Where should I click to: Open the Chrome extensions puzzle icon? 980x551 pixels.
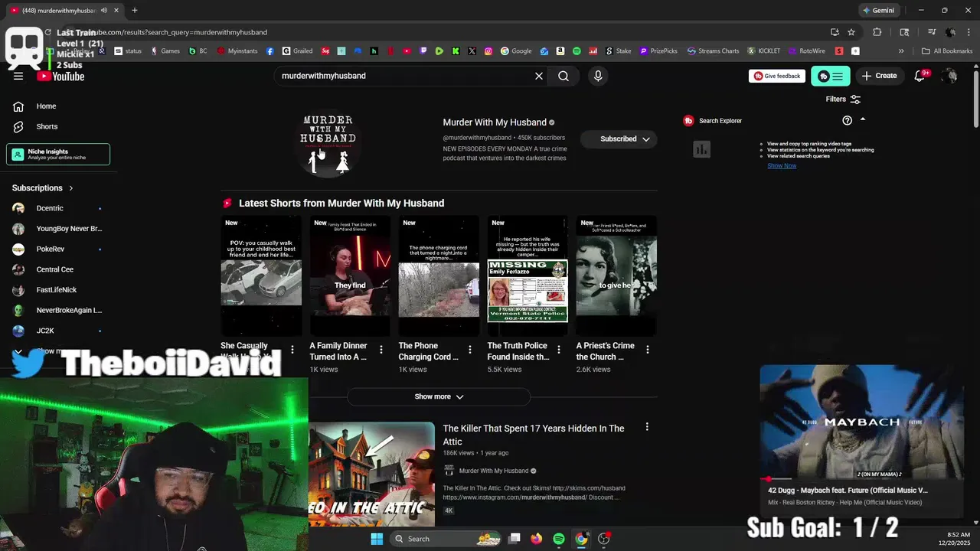click(877, 32)
